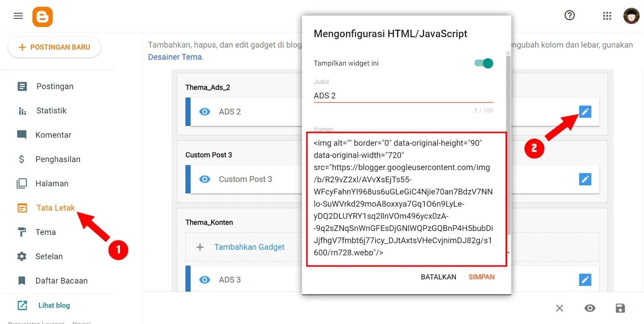The height and width of the screenshot is (324, 644).
Task: Click the ADS 2 gadget label
Action: tap(230, 112)
